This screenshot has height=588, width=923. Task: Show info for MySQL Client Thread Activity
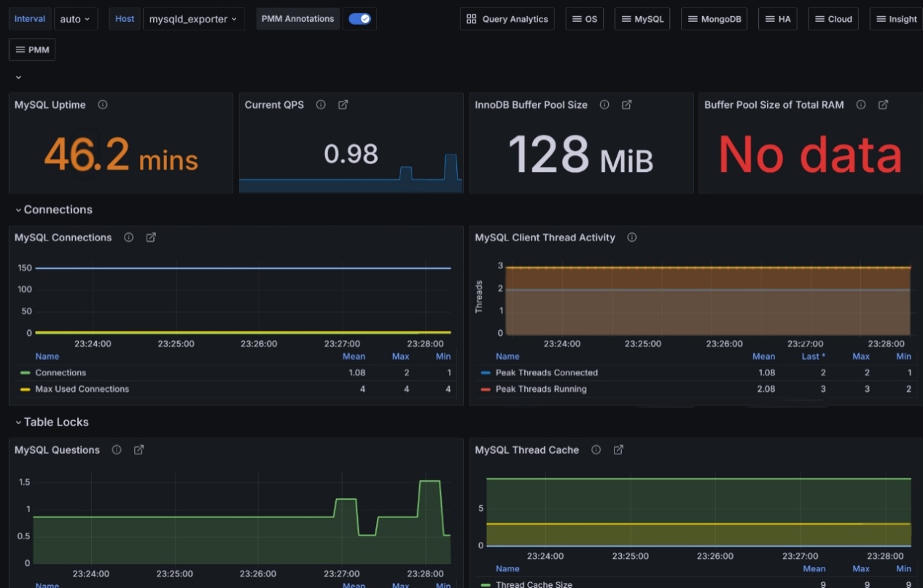click(632, 238)
